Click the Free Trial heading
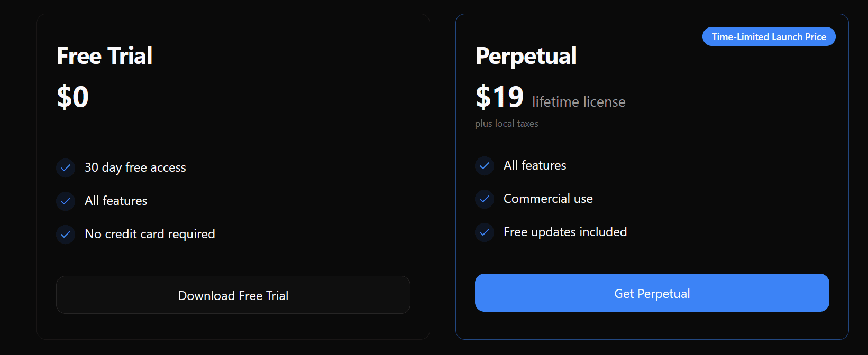The height and width of the screenshot is (355, 868). pos(104,55)
